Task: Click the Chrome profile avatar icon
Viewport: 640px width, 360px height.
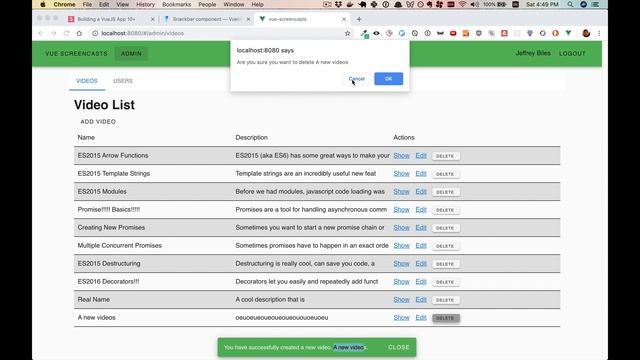Action: click(586, 33)
